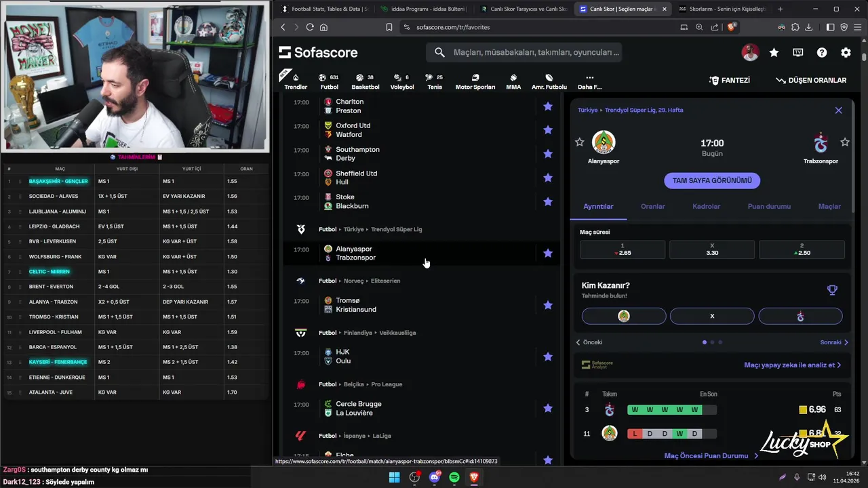Viewport: 868px width, 488px height.
Task: Open Discord from the taskbar
Action: [435, 477]
